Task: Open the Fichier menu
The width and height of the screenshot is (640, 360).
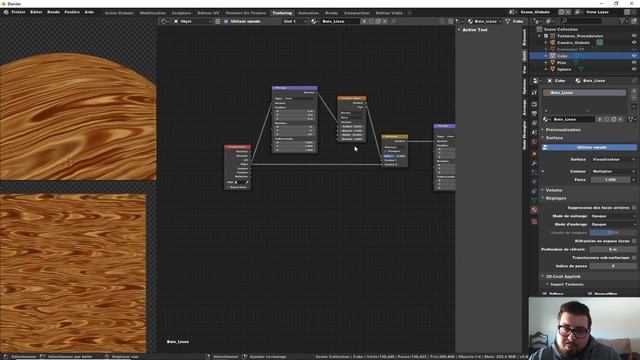Action: coord(18,12)
